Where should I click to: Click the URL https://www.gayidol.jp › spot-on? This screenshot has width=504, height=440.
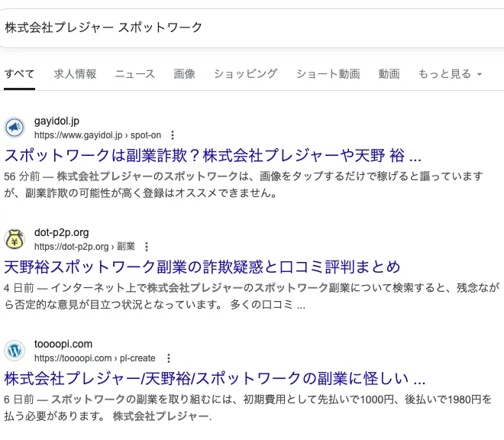(98, 135)
